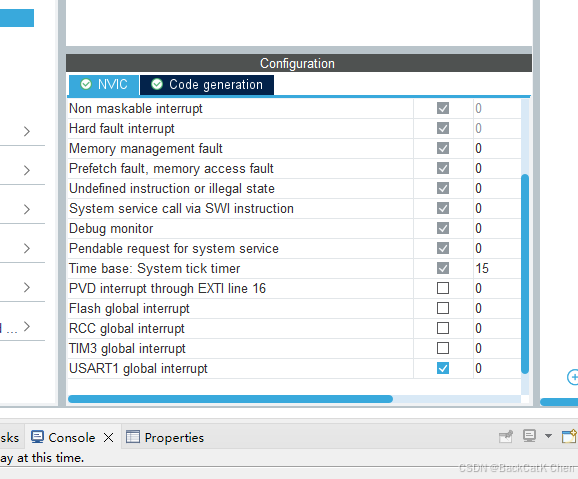Click PVD interrupt priority value
Viewport: 578px width, 479px height.
pyautogui.click(x=478, y=288)
